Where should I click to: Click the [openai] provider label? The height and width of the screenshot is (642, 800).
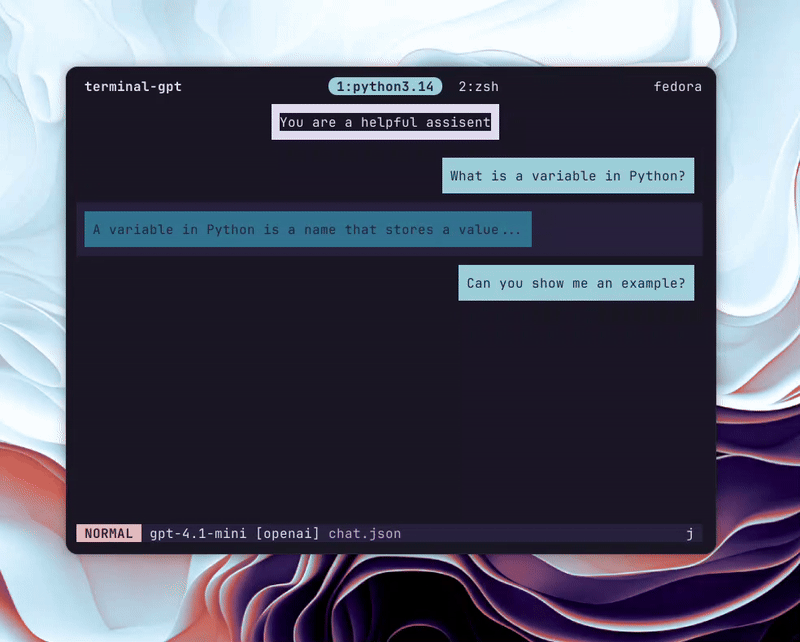pyautogui.click(x=287, y=534)
